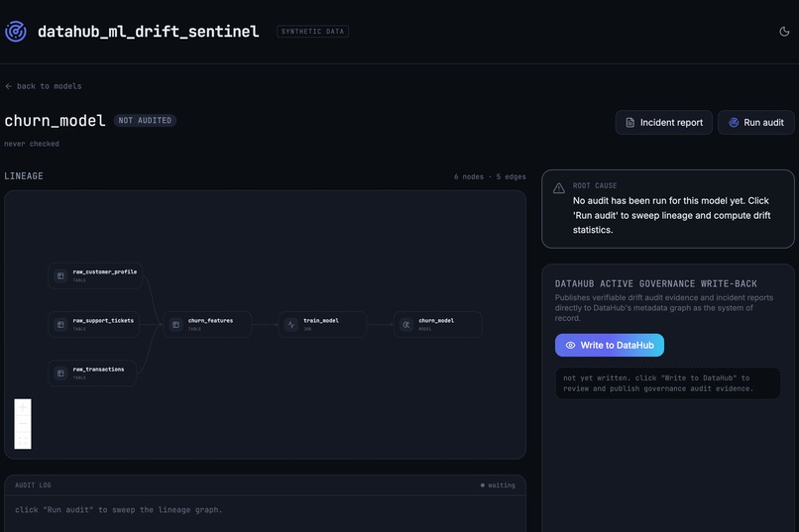Click DATAHUB ACTIVE GOVERNANCE WRITE-BACK heading
This screenshot has width=799, height=532.
(x=656, y=283)
